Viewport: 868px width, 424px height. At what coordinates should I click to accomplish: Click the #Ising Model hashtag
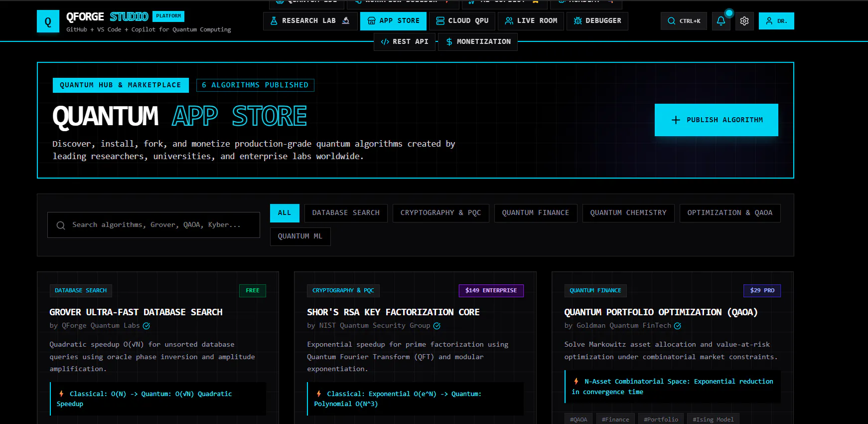(x=713, y=420)
